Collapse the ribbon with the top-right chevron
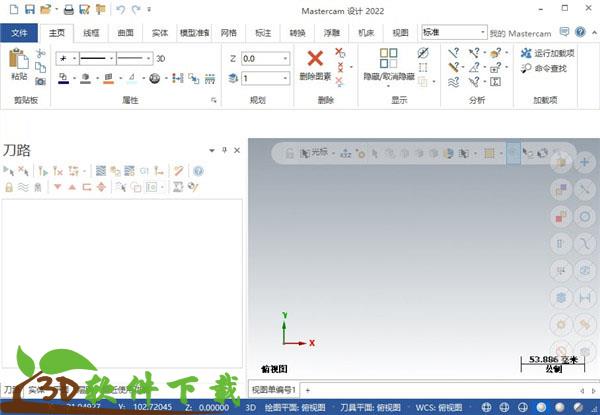The width and height of the screenshot is (600, 415). pyautogui.click(x=594, y=33)
